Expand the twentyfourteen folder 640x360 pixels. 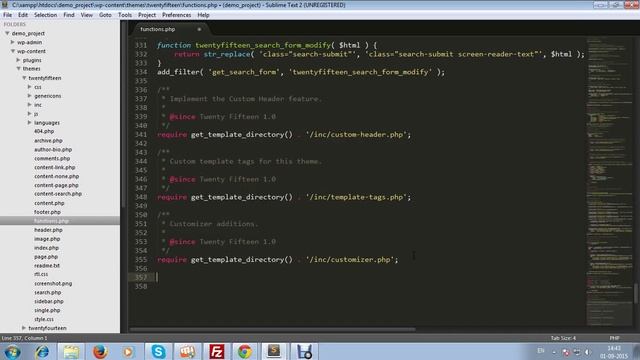24,328
